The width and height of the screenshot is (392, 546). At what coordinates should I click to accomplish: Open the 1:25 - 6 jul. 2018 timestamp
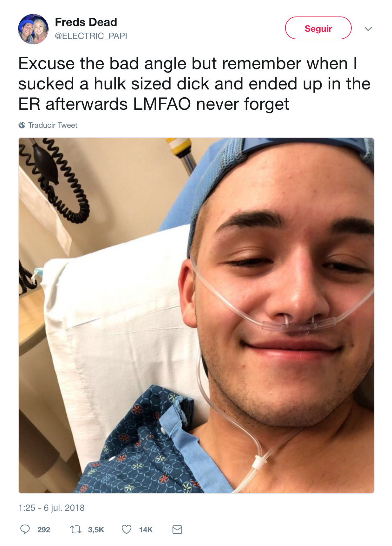click(51, 508)
